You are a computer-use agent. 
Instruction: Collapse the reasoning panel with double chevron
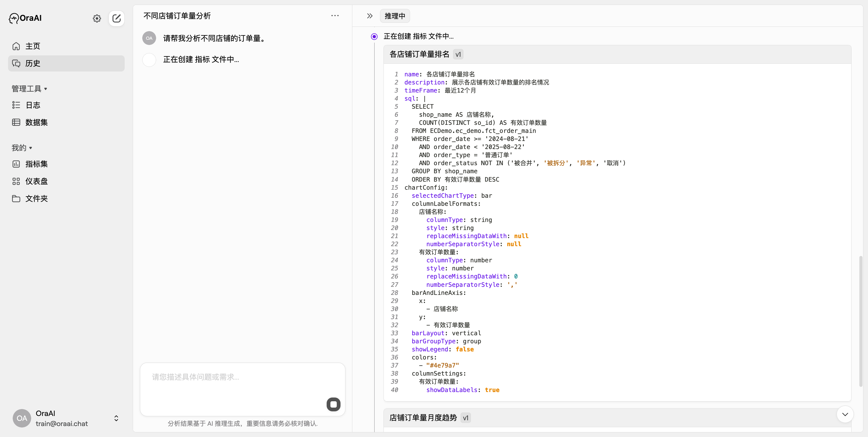(370, 16)
